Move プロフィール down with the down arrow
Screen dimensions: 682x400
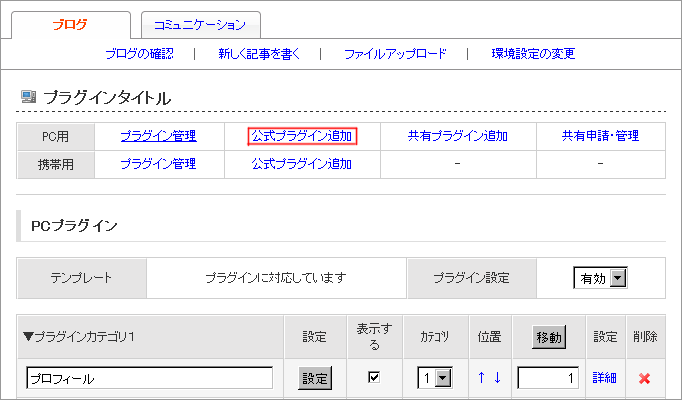(x=497, y=378)
